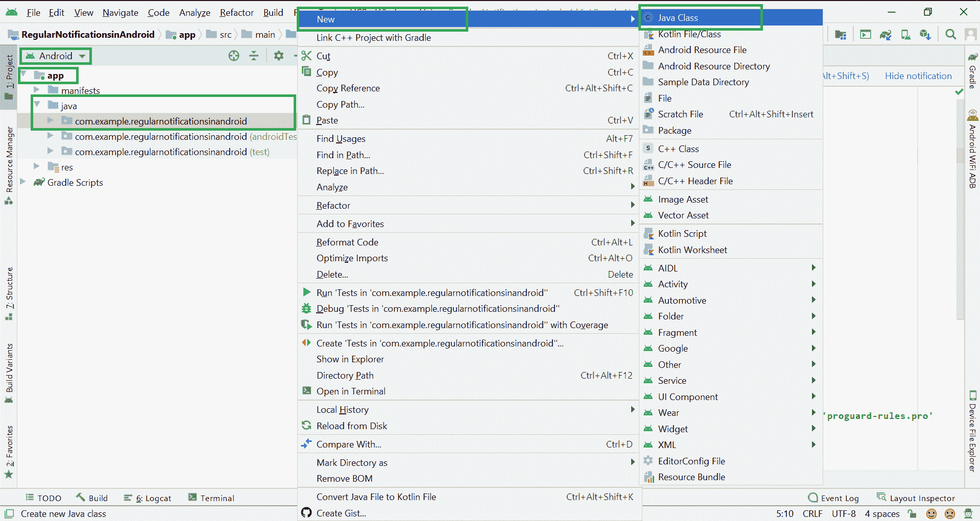The image size is (980, 521).
Task: Expand the manifests folder
Action: tap(37, 90)
